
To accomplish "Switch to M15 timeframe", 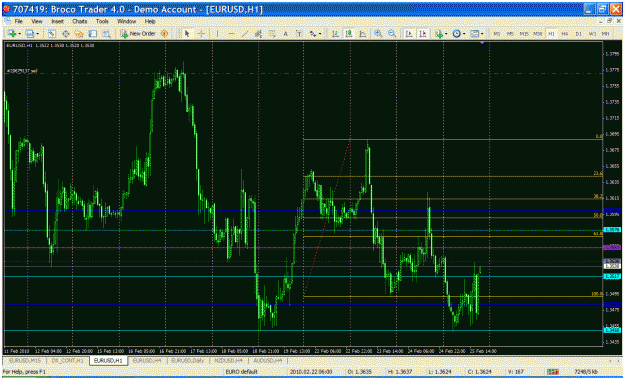I will (524, 34).
